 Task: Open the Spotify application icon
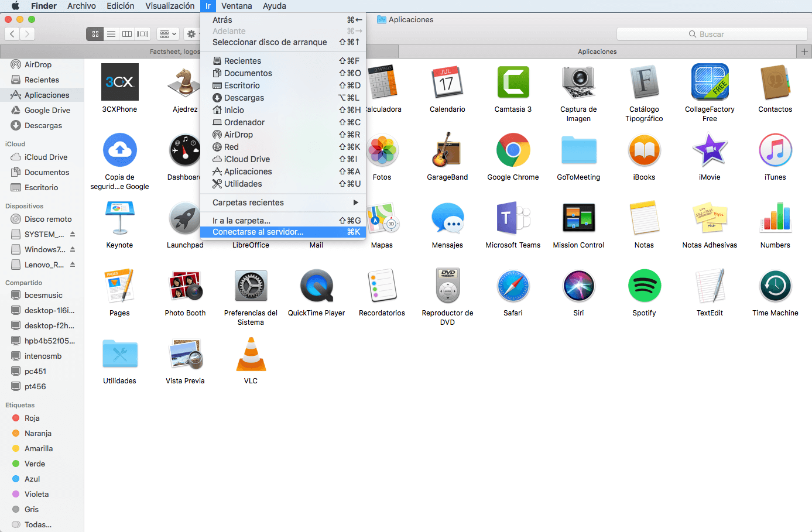pos(644,286)
